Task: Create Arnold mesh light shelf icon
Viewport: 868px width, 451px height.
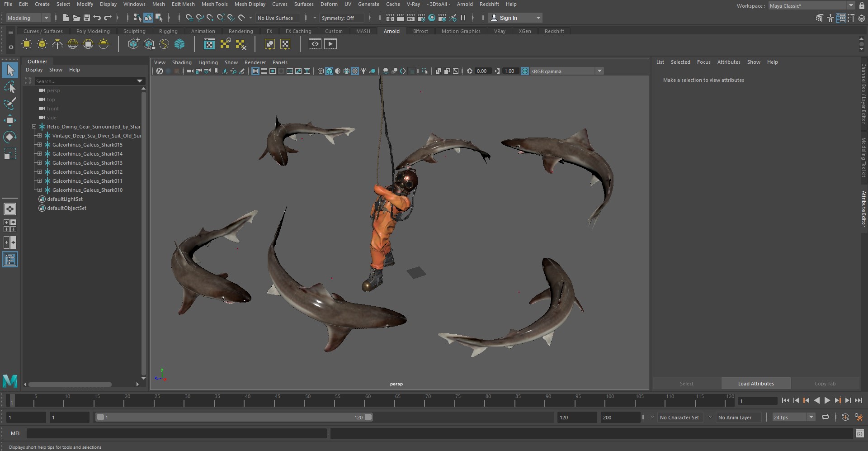Action: [x=42, y=44]
